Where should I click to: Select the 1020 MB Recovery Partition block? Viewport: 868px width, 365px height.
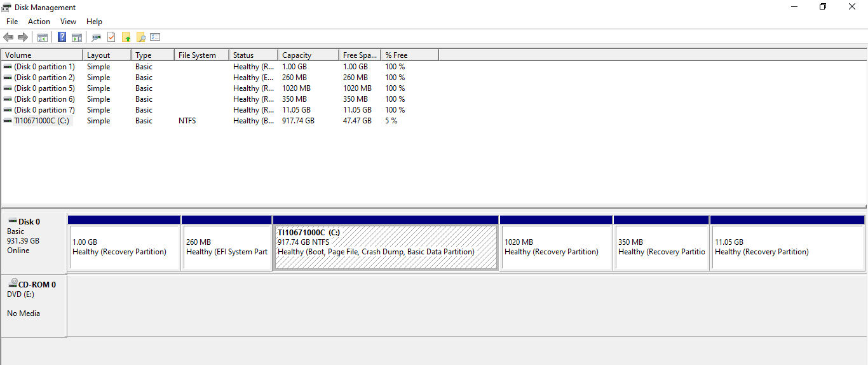(556, 243)
